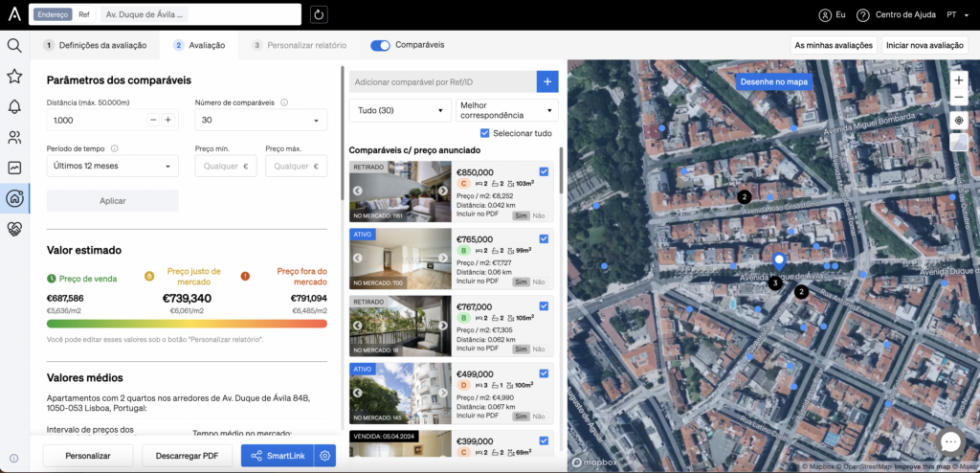Click info icon beside Número de comparáveis
Screen dimensions: 980x473
(284, 102)
